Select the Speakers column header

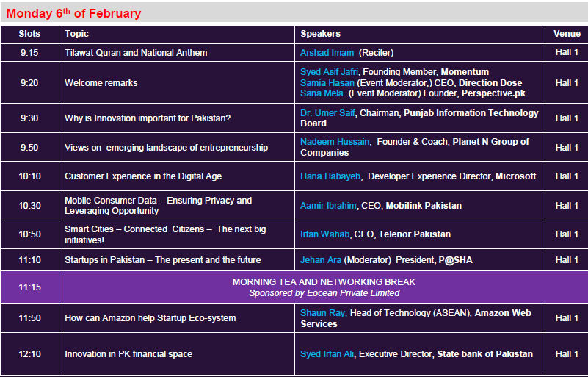(x=320, y=34)
